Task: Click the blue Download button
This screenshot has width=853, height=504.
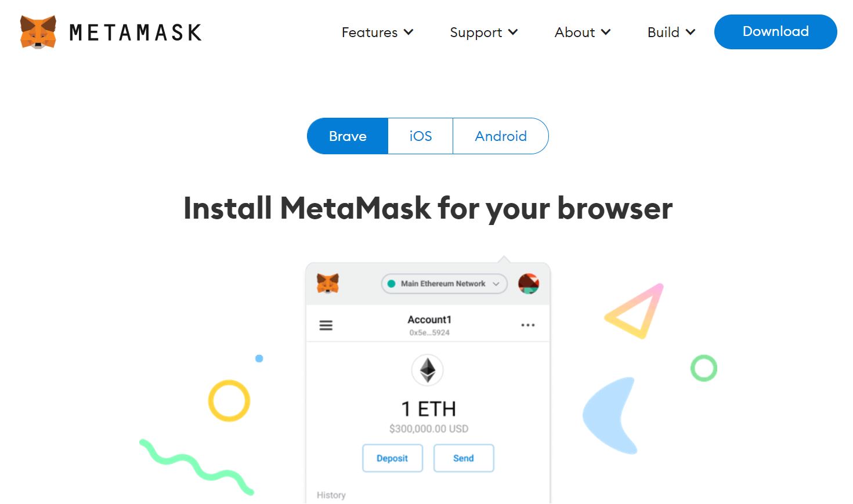Action: point(776,32)
